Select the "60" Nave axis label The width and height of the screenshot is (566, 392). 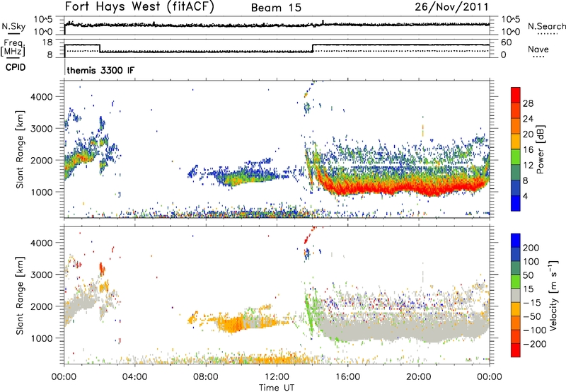coord(507,42)
